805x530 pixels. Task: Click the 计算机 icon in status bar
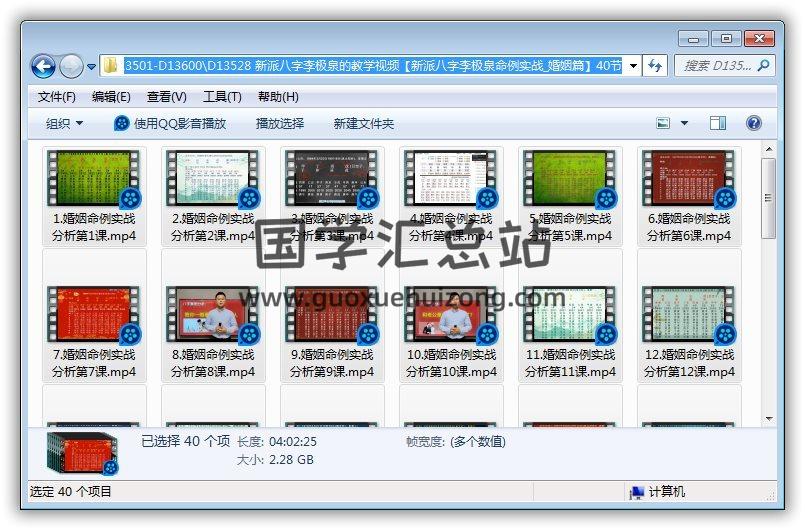coord(637,493)
